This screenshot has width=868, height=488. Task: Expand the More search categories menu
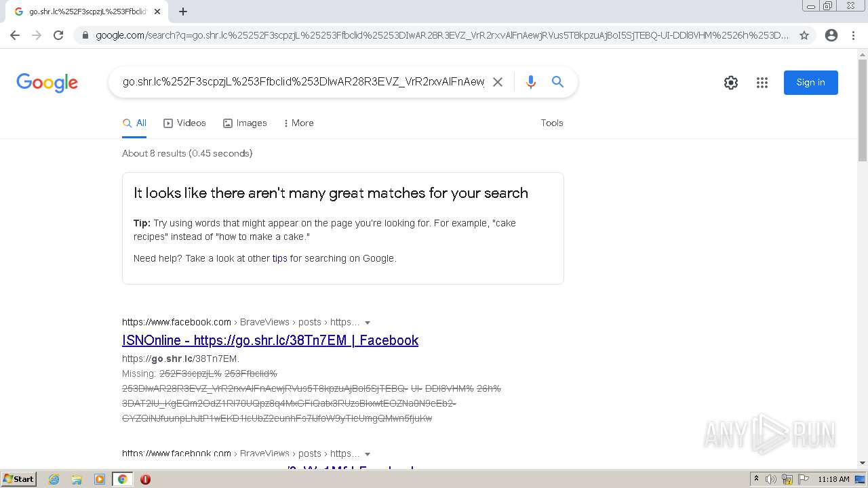tap(298, 123)
